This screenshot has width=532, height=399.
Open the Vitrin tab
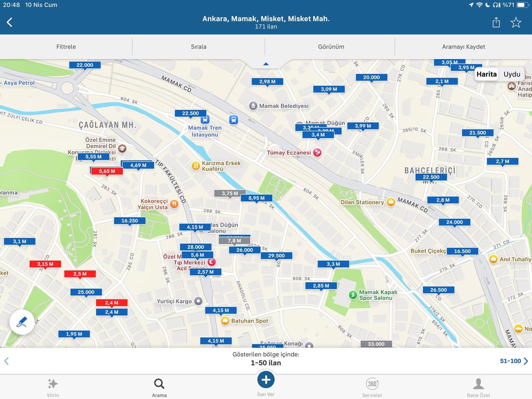53,384
